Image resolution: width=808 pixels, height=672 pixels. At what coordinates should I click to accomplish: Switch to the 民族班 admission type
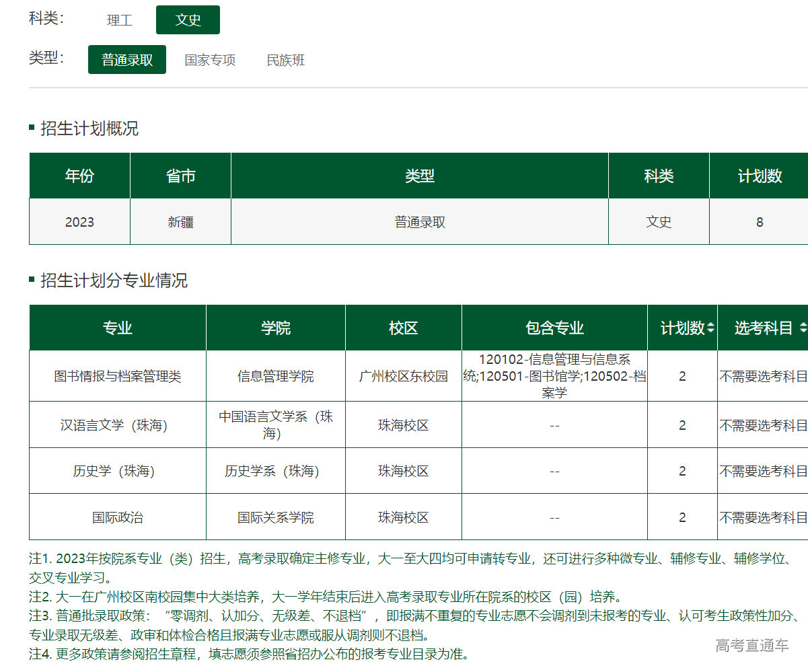tap(285, 61)
